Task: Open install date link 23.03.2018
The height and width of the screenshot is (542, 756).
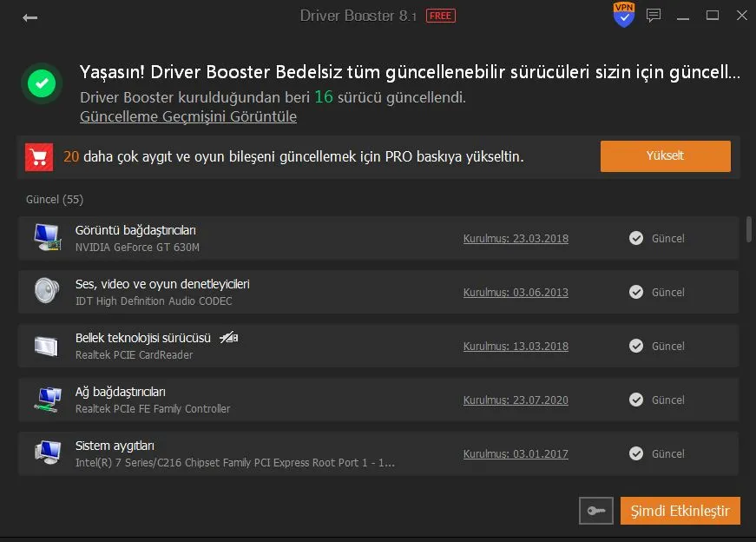Action: coord(516,238)
